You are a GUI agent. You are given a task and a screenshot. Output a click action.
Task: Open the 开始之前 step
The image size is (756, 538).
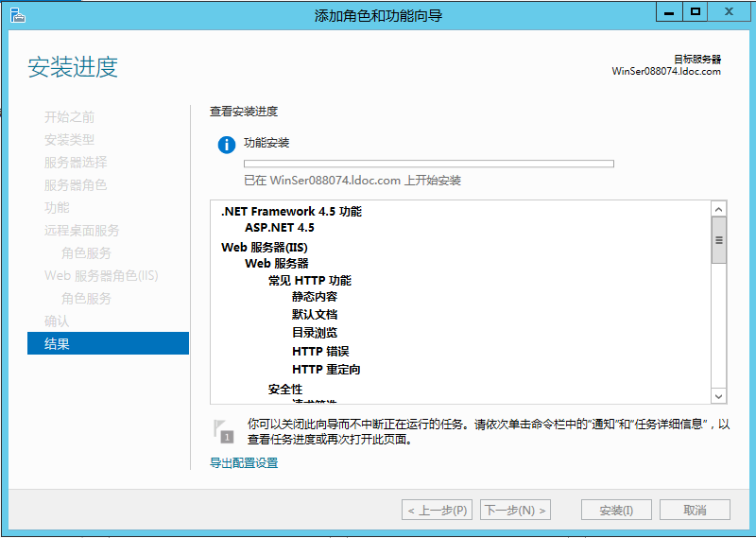click(69, 116)
